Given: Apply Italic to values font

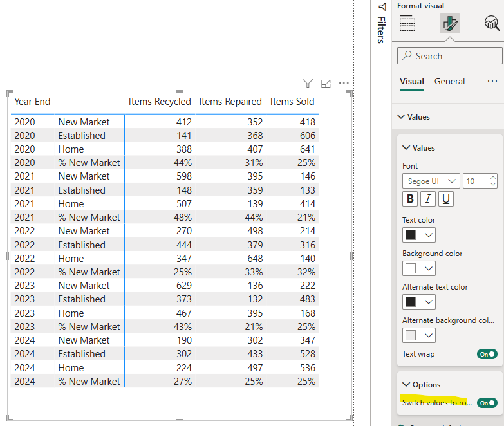Looking at the screenshot, I should click(x=428, y=199).
